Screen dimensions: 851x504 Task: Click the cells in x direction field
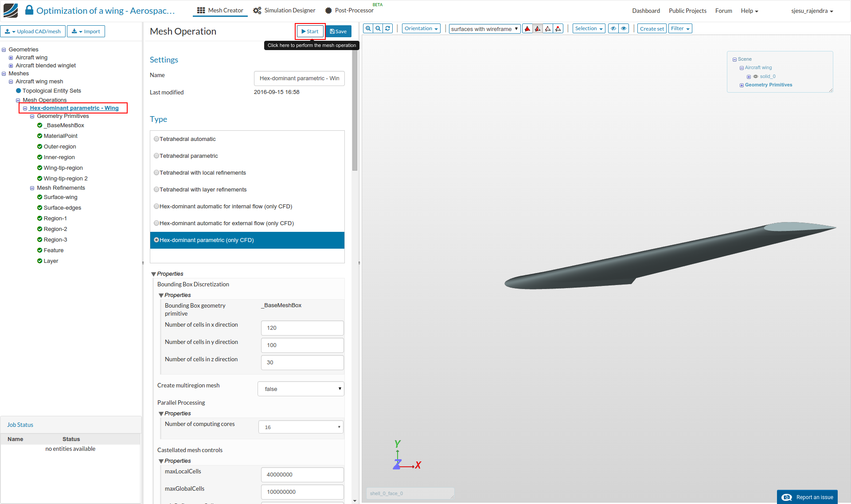(302, 328)
